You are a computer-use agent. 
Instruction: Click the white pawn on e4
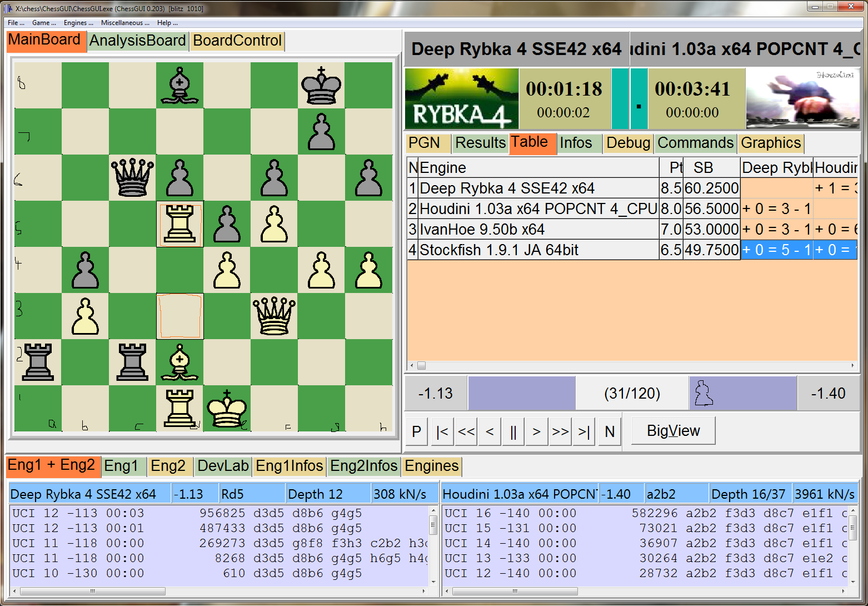pos(227,270)
